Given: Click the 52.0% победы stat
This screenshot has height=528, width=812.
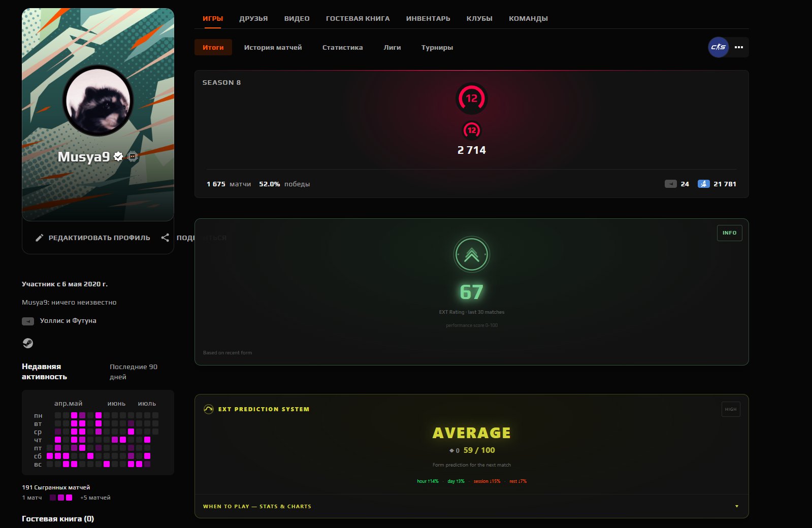Looking at the screenshot, I should [x=284, y=184].
